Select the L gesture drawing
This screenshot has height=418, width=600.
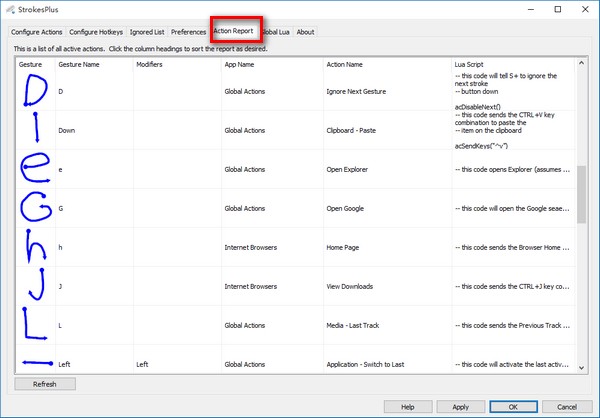point(35,323)
